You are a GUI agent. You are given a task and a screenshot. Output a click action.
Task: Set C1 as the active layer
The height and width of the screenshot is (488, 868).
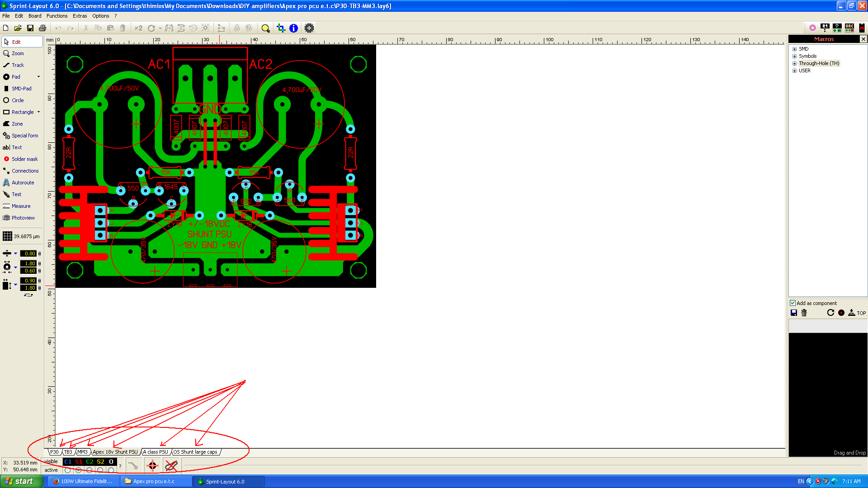click(x=68, y=470)
